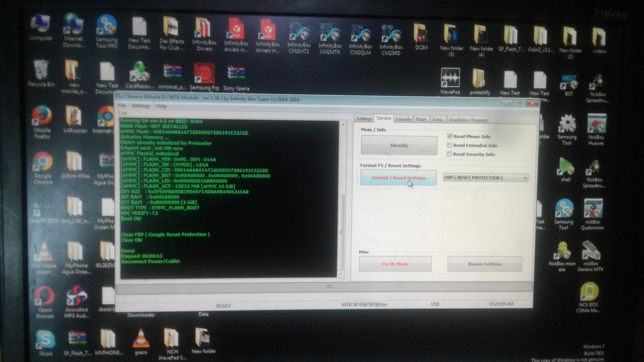
Task: Click the log panel vertical scrollbar
Action: [x=341, y=199]
